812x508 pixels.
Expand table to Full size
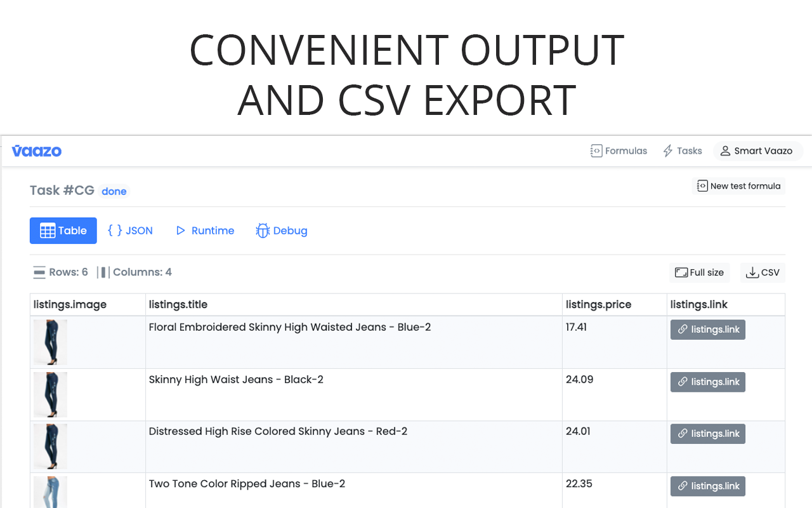(699, 272)
